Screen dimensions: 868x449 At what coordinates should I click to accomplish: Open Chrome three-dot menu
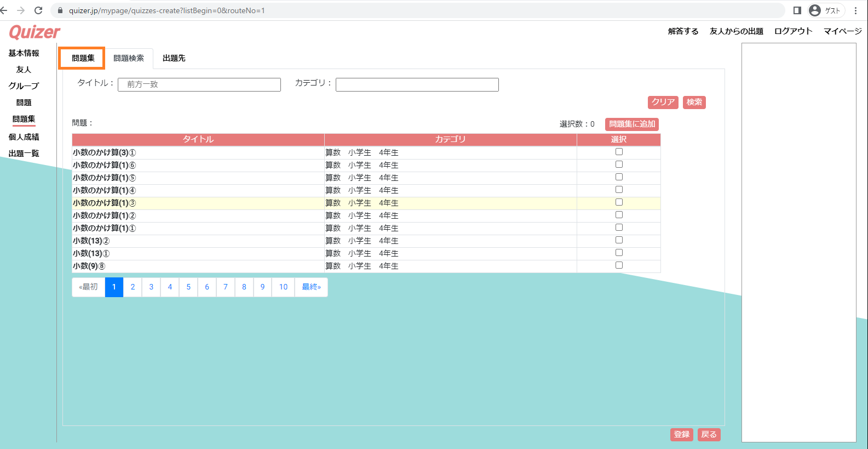click(855, 10)
